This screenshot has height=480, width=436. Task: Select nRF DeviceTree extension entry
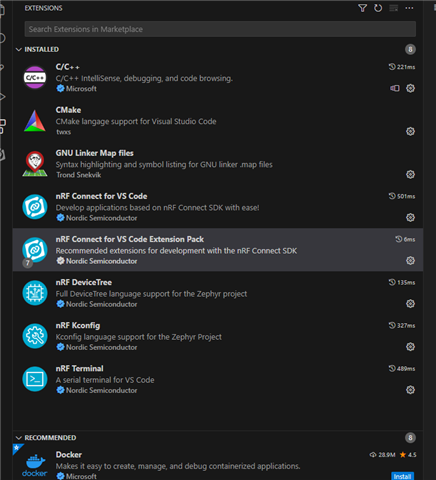(x=218, y=293)
